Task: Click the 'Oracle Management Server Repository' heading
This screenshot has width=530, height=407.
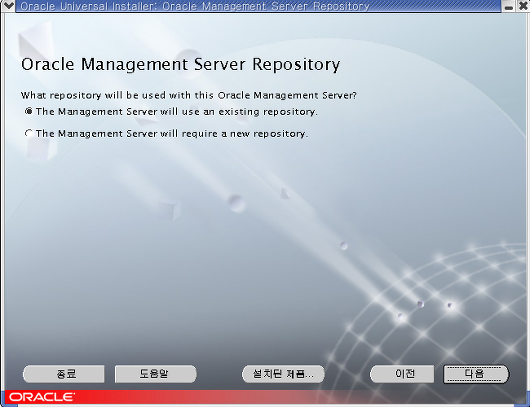Action: tap(180, 65)
